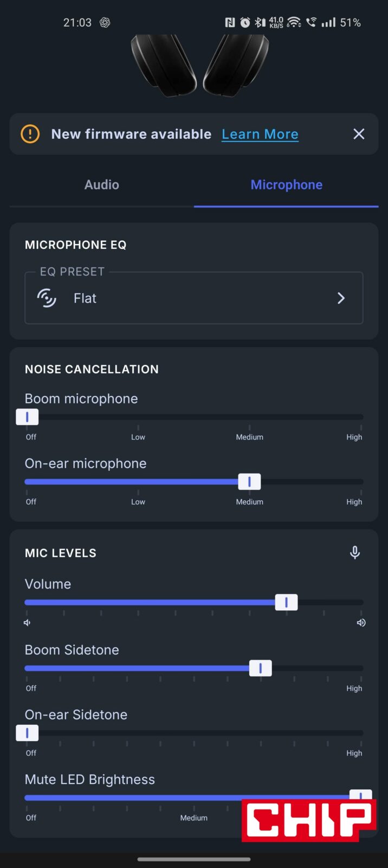Set Mute LED Brightness to Medium
Image resolution: width=388 pixels, height=868 pixels.
click(x=194, y=798)
